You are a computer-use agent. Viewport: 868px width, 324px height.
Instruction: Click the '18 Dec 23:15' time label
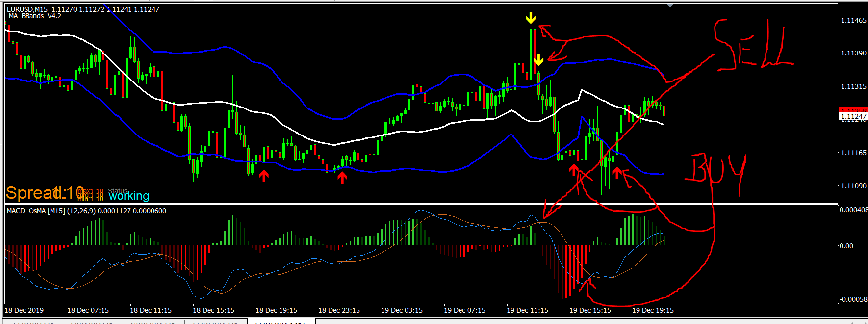point(339,310)
